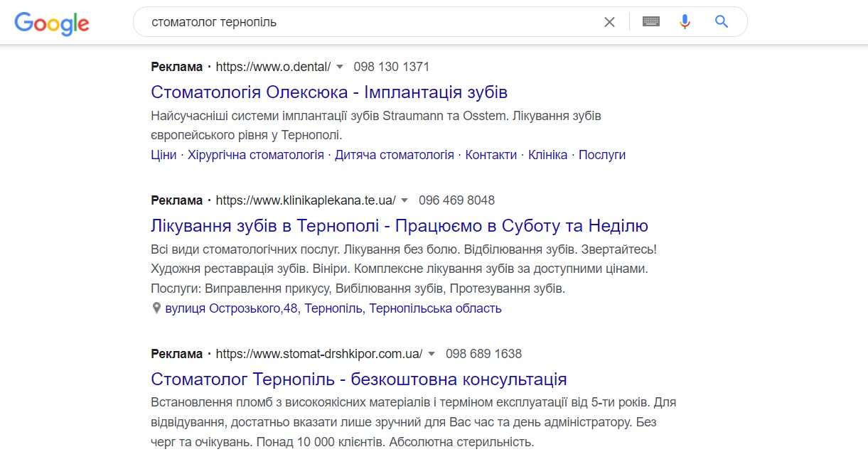
Task: Expand dropdown arrow next to klinikaplekana.te.ua URL
Action: pos(405,200)
